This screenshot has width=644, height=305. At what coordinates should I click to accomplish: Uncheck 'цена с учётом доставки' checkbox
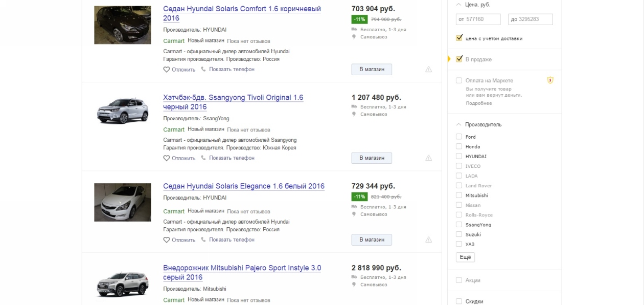[x=459, y=38]
